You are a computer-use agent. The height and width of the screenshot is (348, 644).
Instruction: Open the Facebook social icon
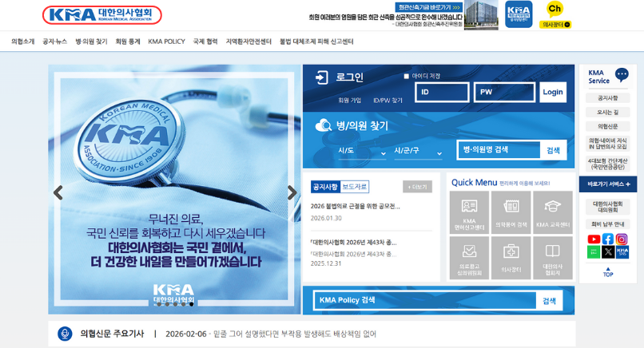click(x=608, y=239)
